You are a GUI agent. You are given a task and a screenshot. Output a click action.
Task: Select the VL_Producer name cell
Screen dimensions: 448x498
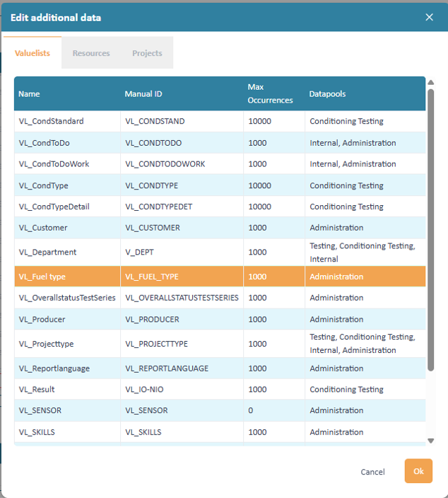tap(67, 319)
